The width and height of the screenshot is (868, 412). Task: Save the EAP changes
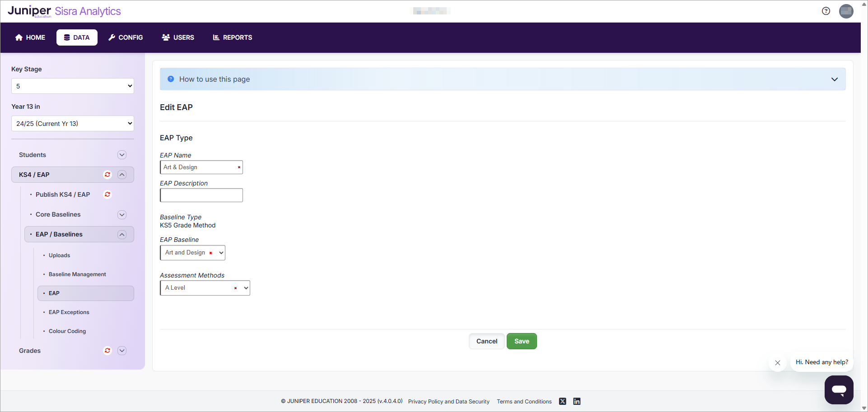point(521,341)
